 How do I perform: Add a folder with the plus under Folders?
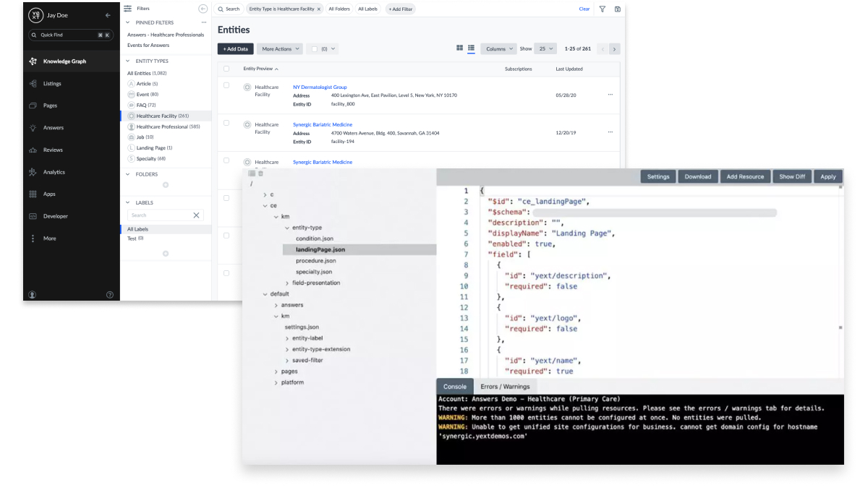click(166, 185)
